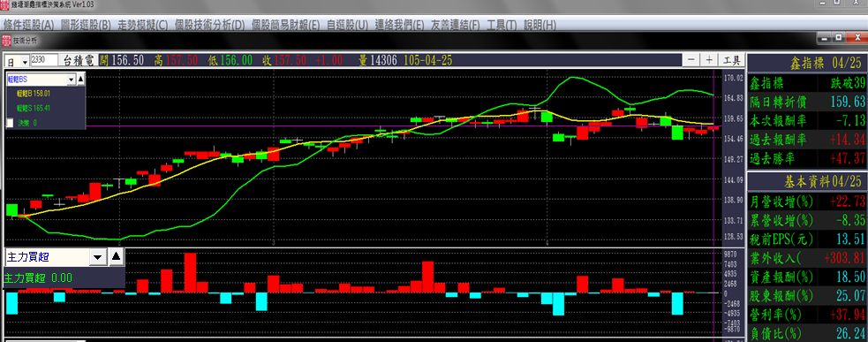Click the tallest red bar in 主力買超 chart
Image resolution: width=868 pixels, height=342 pixels.
tap(191, 272)
